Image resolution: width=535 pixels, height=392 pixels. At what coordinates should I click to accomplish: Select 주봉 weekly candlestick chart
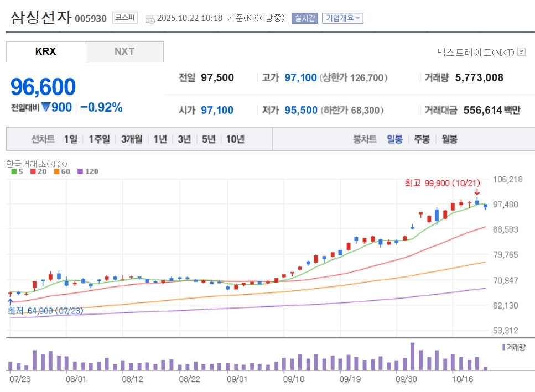[422, 139]
